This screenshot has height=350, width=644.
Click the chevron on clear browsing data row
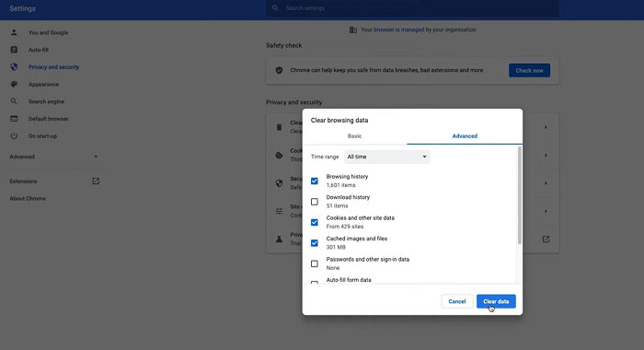point(546,127)
